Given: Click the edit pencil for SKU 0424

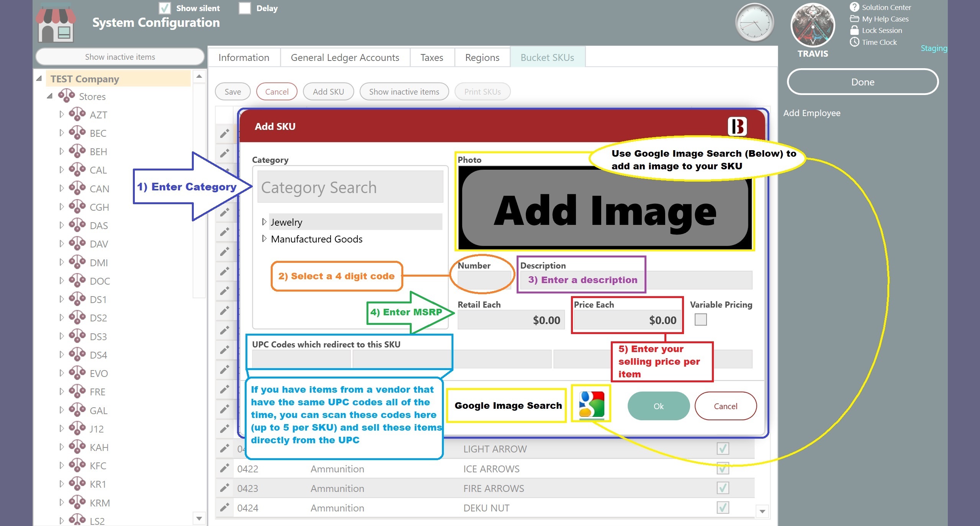Looking at the screenshot, I should click(x=224, y=507).
